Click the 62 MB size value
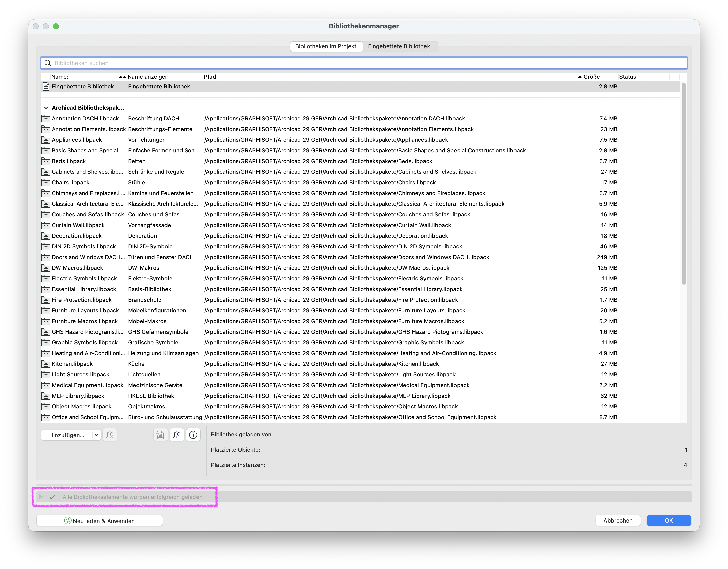Screen dimensions: 728x569 609,396
